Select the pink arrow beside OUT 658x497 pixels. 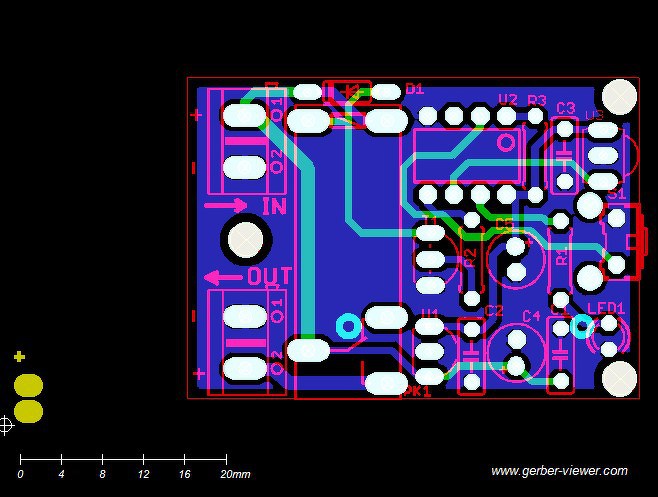[223, 277]
